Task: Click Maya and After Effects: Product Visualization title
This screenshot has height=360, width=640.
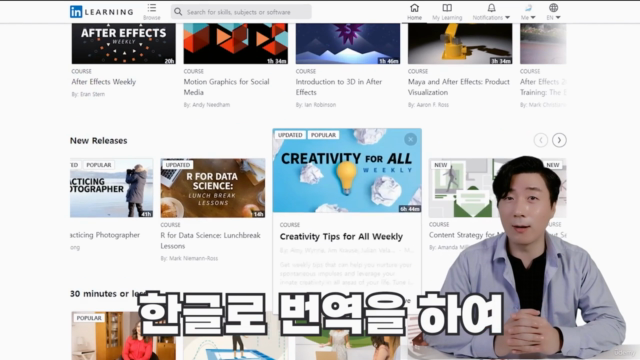Action: (x=459, y=87)
